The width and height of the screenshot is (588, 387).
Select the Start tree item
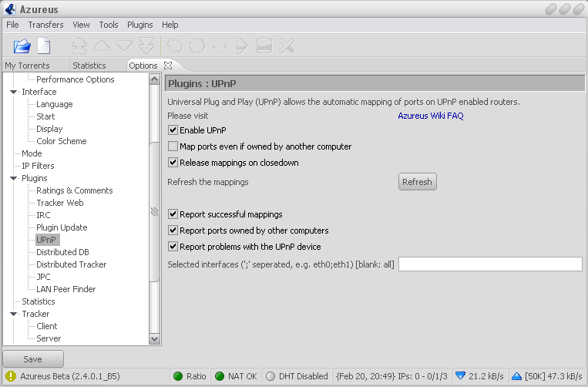click(x=45, y=116)
